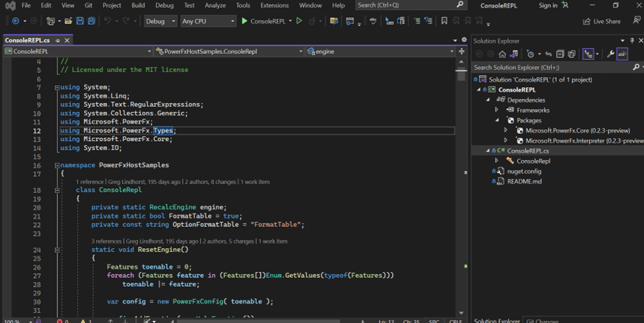Click the Open File folder icon
This screenshot has height=323, width=644.
[69, 21]
